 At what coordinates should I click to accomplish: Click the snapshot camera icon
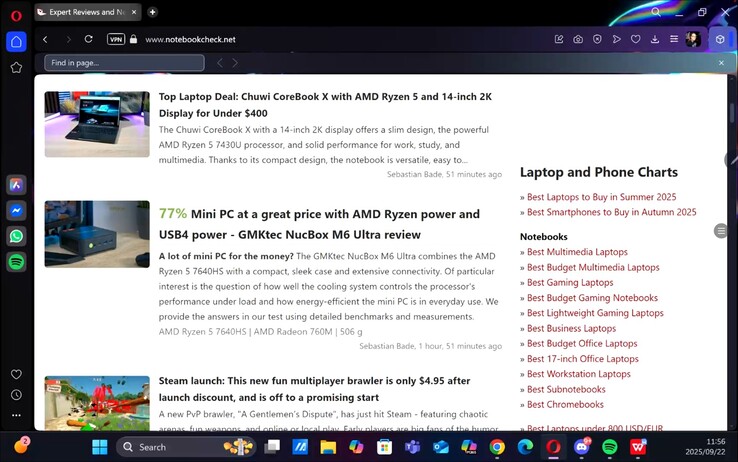(x=578, y=40)
